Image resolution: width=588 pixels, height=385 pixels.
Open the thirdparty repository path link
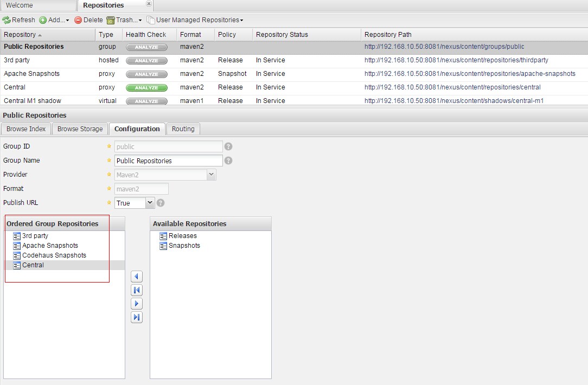[x=456, y=60]
